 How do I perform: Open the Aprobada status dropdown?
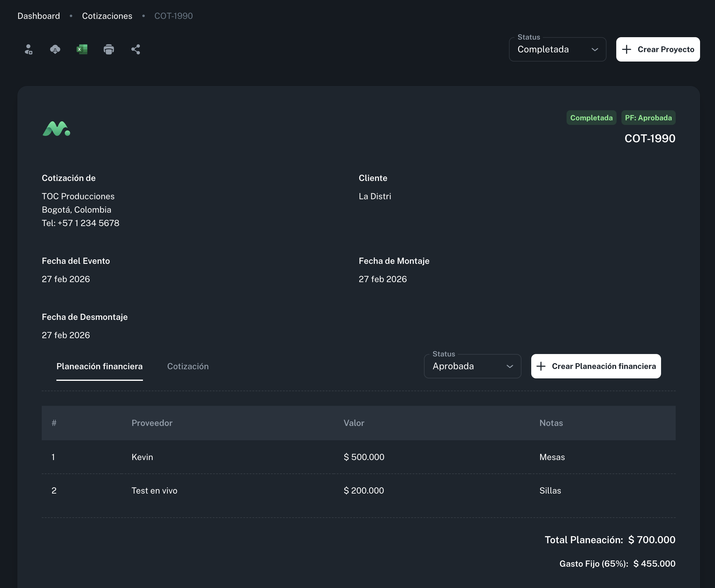[472, 366]
